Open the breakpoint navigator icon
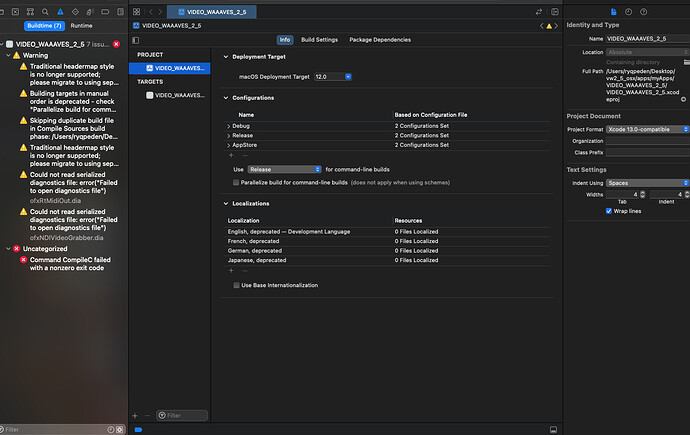Screen dimensions: 690x435 tap(105, 12)
